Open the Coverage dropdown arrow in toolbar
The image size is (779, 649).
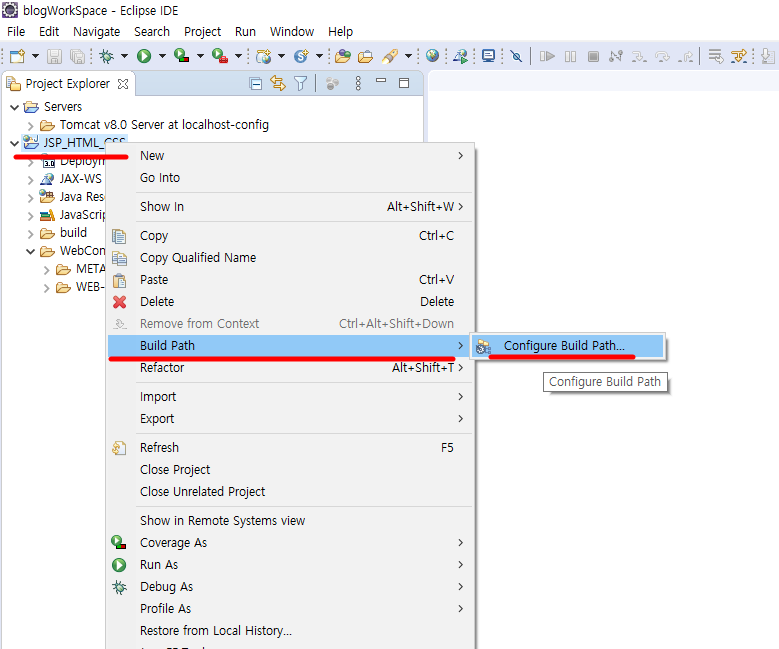[200, 56]
